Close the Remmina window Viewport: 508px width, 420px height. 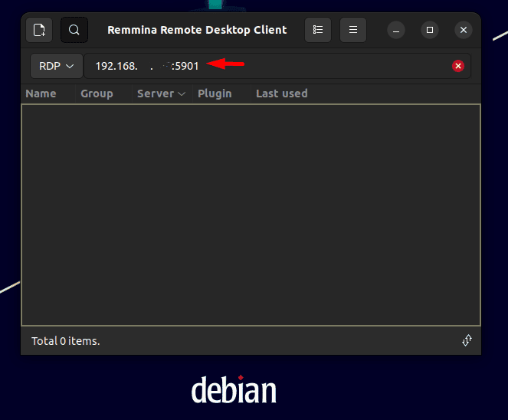coord(464,30)
